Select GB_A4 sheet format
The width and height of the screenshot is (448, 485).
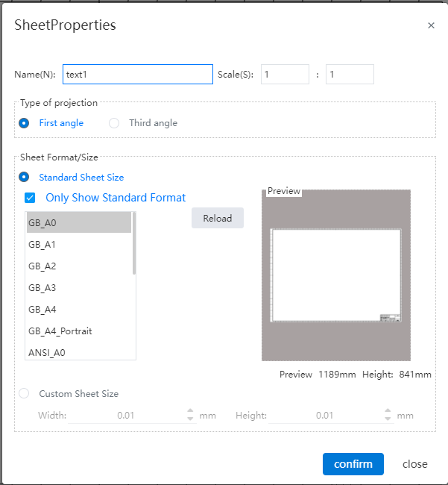point(79,310)
